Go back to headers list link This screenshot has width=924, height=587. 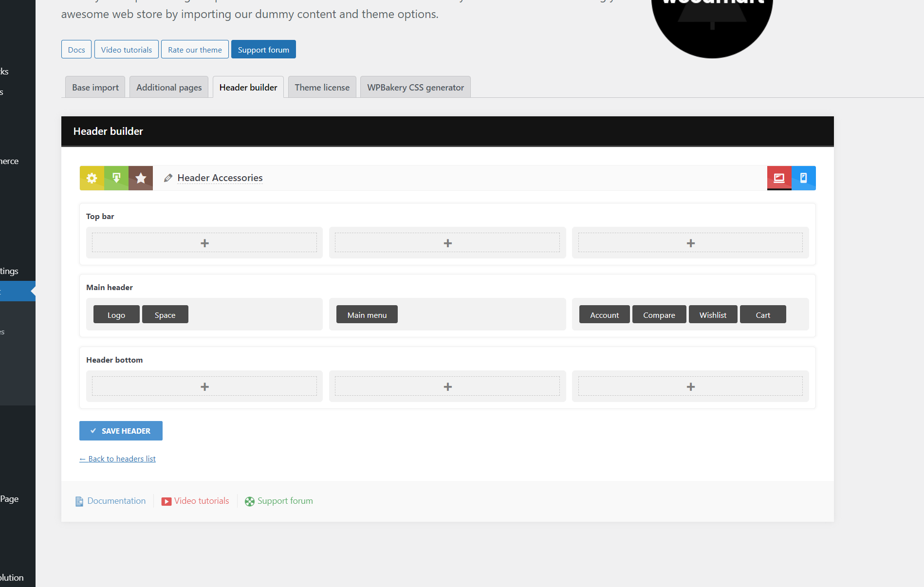117,459
